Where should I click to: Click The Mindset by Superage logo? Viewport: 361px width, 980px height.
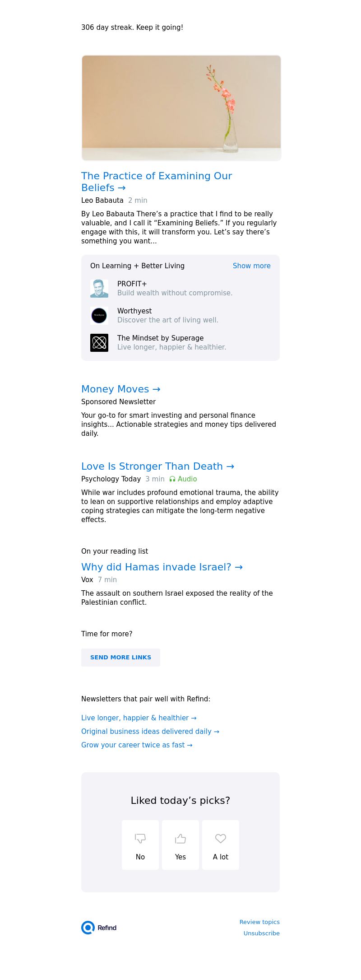coord(99,343)
